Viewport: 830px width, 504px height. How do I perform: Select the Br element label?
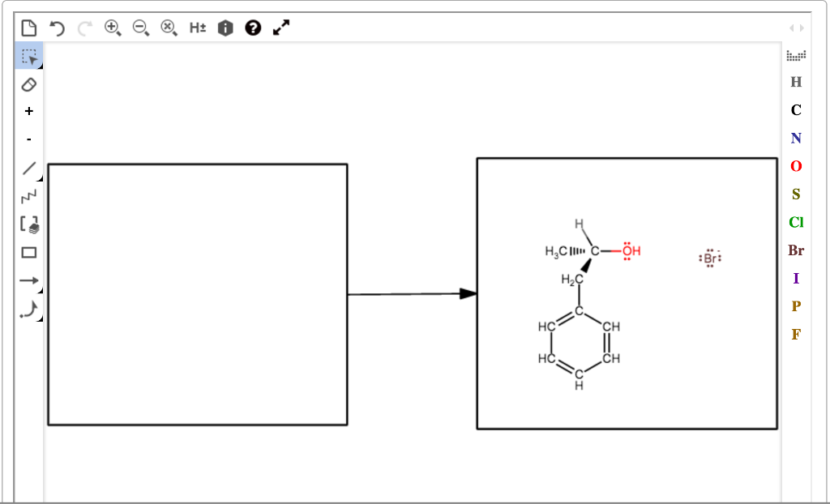coord(795,250)
